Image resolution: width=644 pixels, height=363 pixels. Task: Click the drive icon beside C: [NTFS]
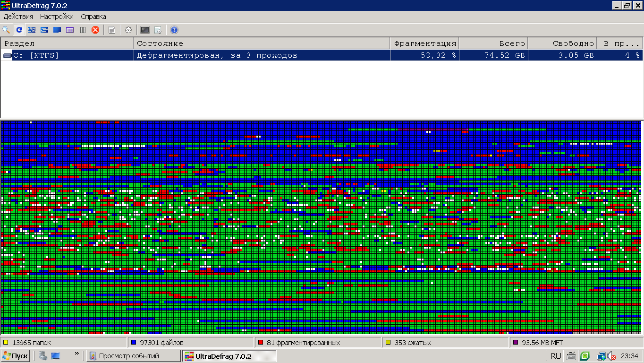coord(8,55)
